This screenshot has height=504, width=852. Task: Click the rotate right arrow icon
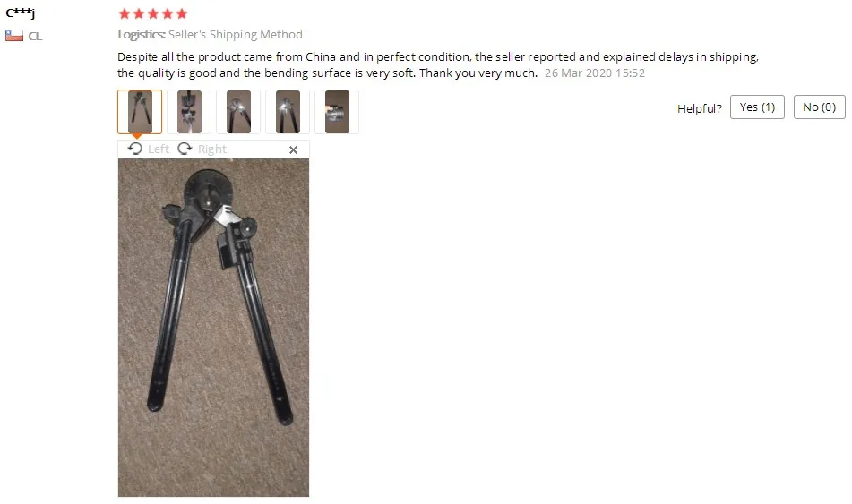point(185,149)
